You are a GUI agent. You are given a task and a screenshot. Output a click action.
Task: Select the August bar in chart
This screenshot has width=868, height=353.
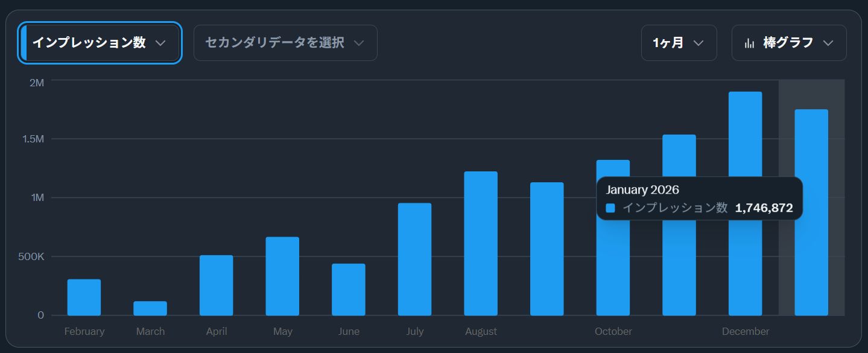tap(481, 244)
